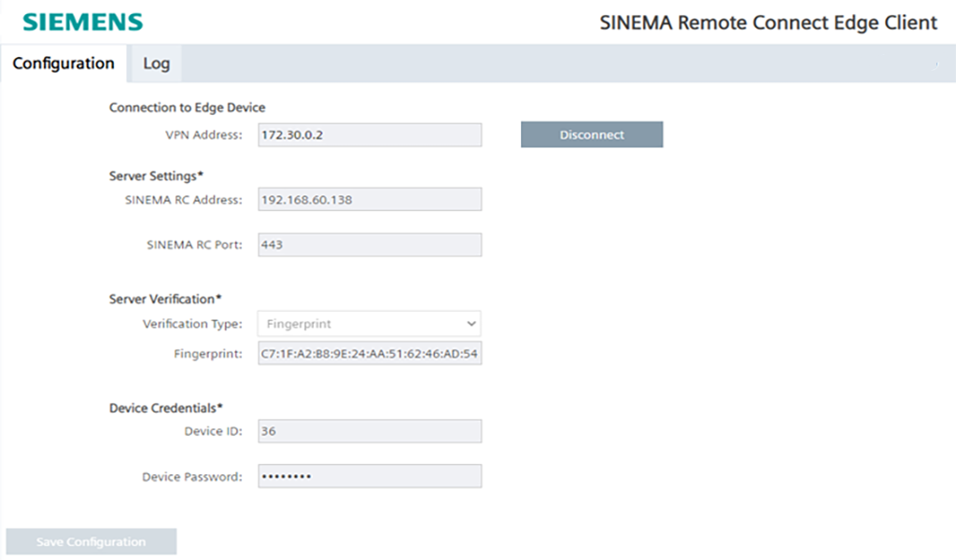The height and width of the screenshot is (560, 956).
Task: Click 'SINEMA Remote Connect Edge Client' title
Action: pyautogui.click(x=768, y=22)
